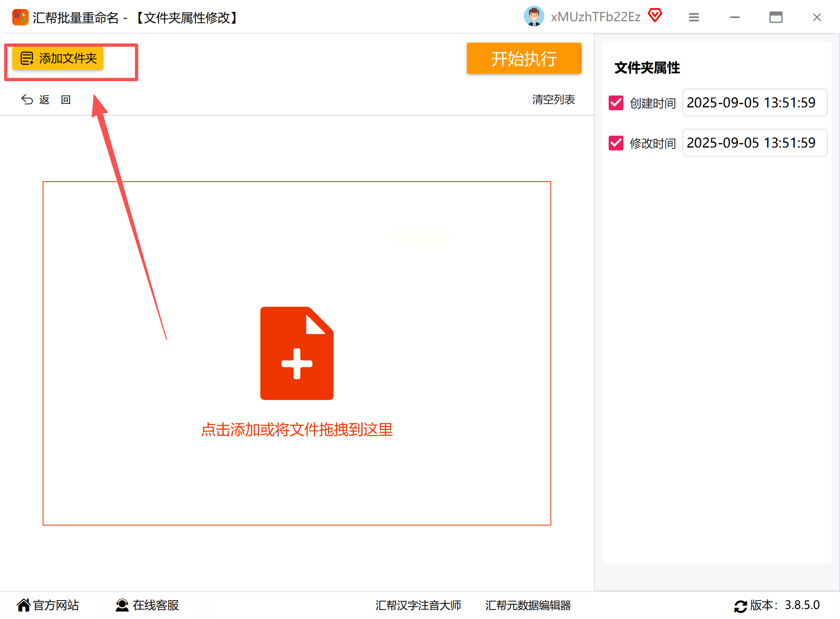
Task: Click the drop area text 点击添加或将文件拖拽到这里
Action: [297, 429]
